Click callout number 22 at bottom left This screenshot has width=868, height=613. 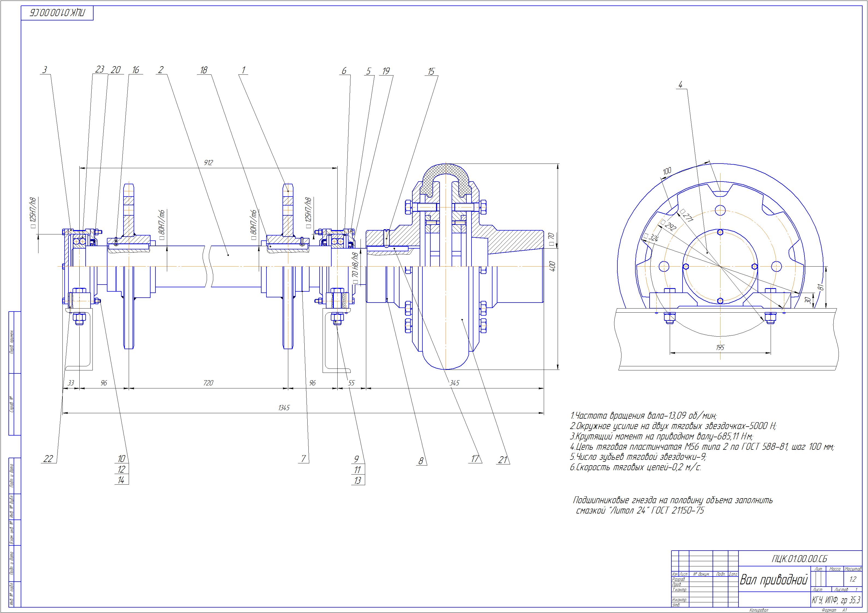coord(48,459)
